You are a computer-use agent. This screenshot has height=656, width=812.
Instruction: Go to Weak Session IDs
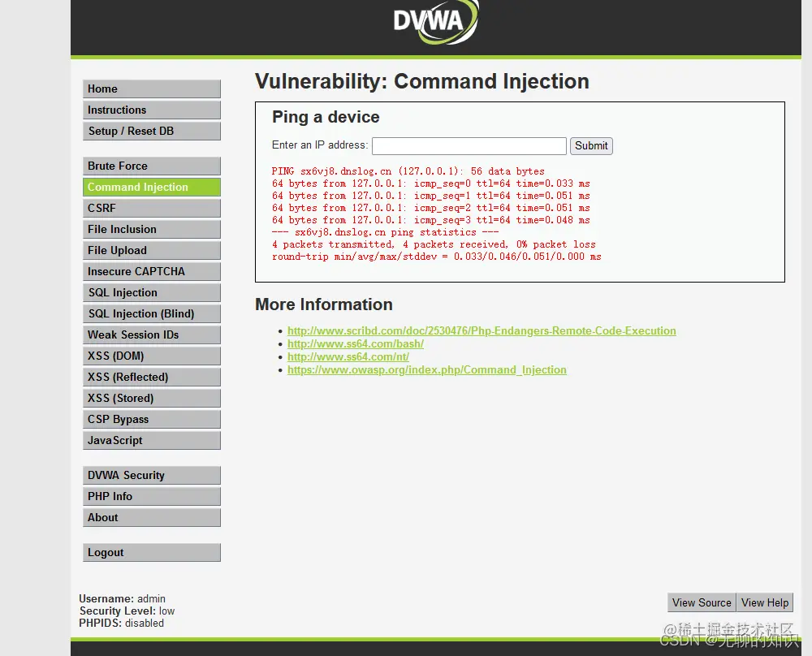(152, 335)
